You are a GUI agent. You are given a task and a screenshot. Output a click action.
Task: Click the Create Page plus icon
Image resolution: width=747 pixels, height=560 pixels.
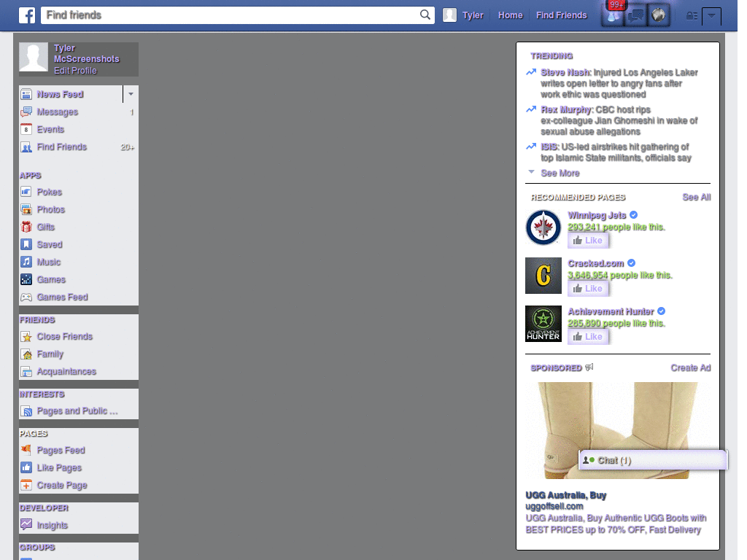pos(26,485)
